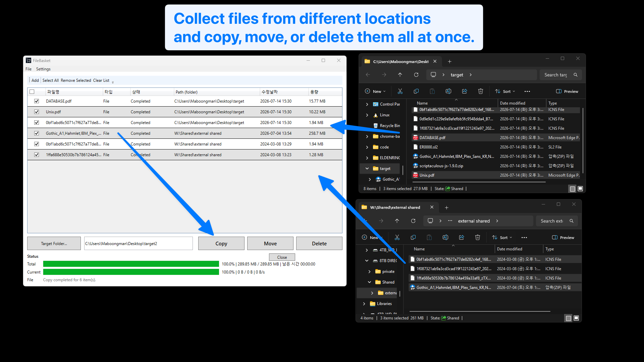
Task: Toggle Preview pane in target Explorer window
Action: (x=567, y=91)
